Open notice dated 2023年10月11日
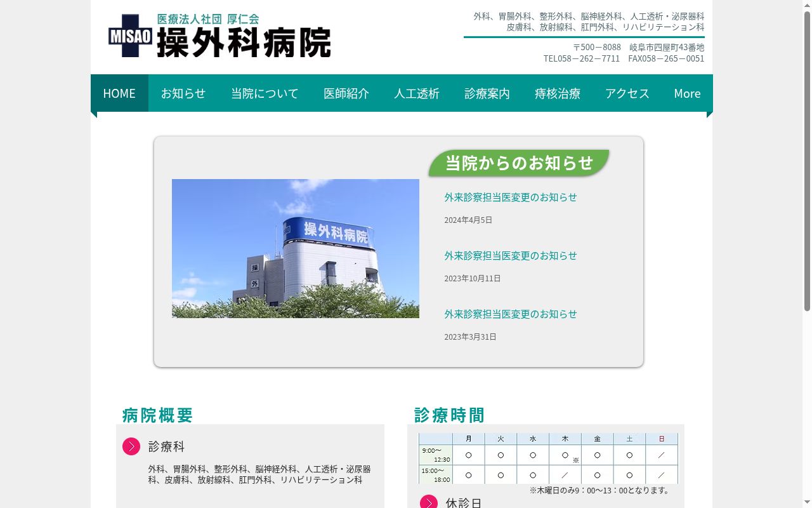The width and height of the screenshot is (812, 508). click(x=511, y=256)
